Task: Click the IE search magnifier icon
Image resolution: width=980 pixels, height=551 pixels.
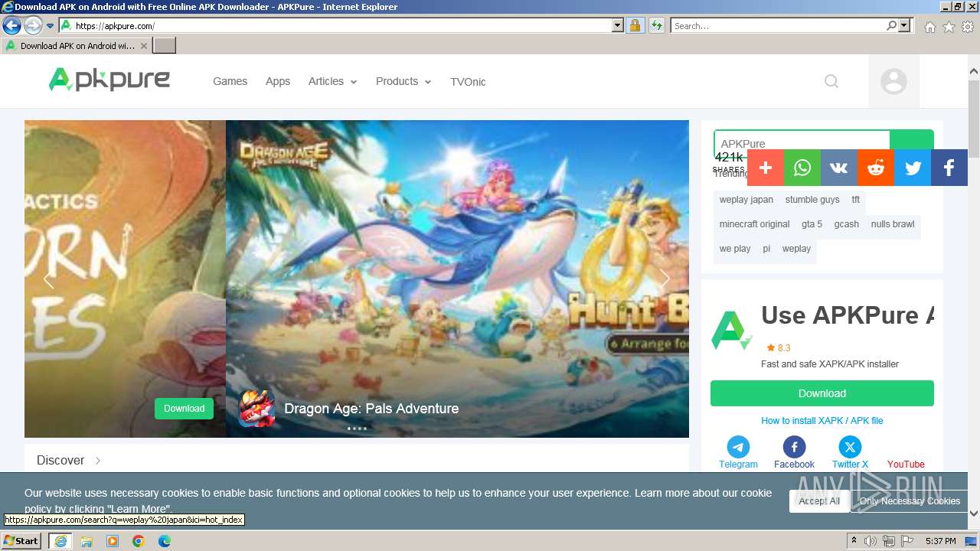Action: [x=891, y=26]
